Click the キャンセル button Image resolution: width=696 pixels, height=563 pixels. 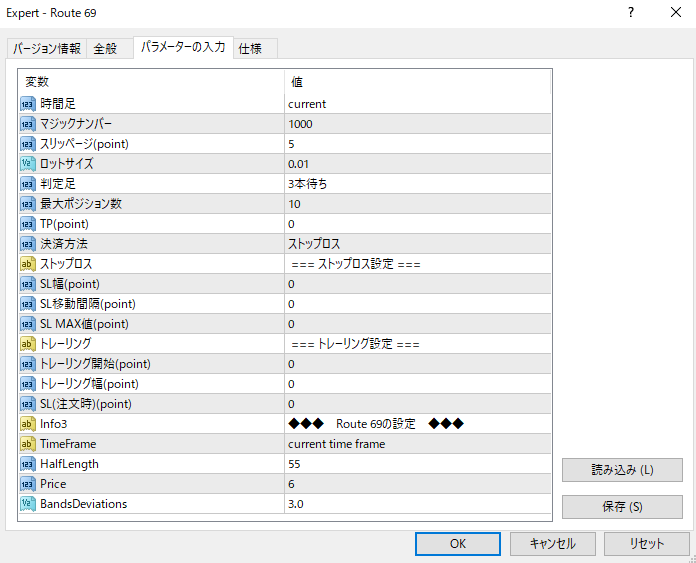553,544
